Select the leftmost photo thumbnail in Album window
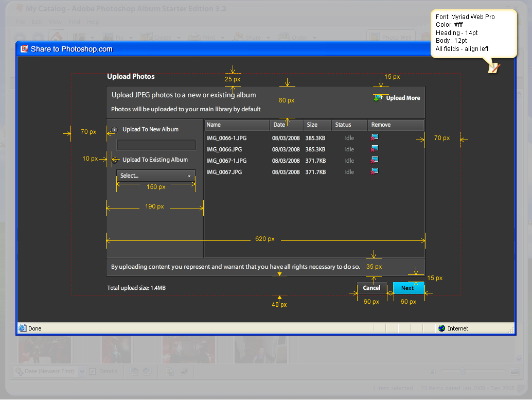The height and width of the screenshot is (400, 532). [x=45, y=350]
